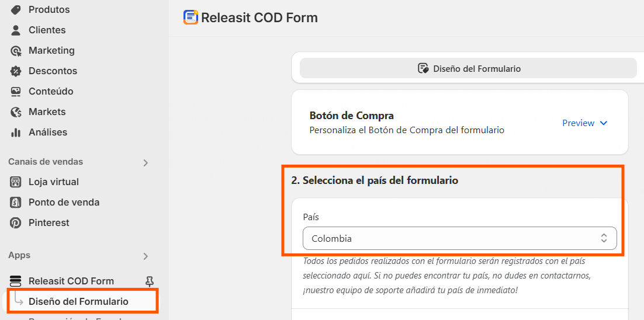644x320 pixels.
Task: Click the Clientes person icon
Action: click(x=16, y=30)
